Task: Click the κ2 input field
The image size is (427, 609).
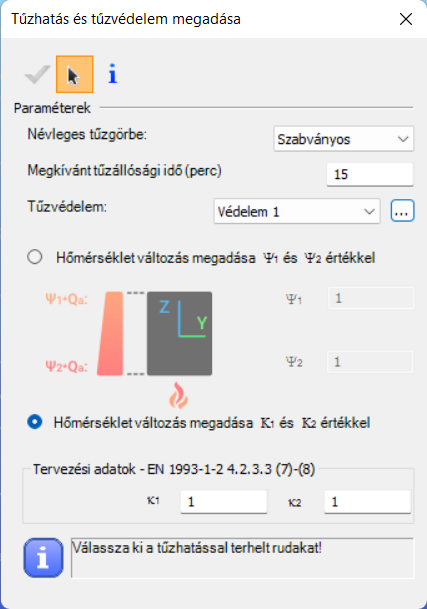Action: pos(368,502)
